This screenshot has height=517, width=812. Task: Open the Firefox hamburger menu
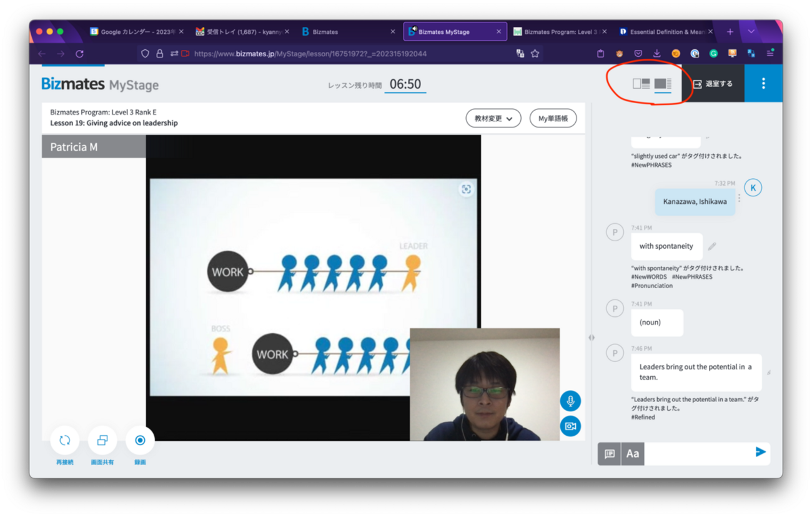pos(770,54)
